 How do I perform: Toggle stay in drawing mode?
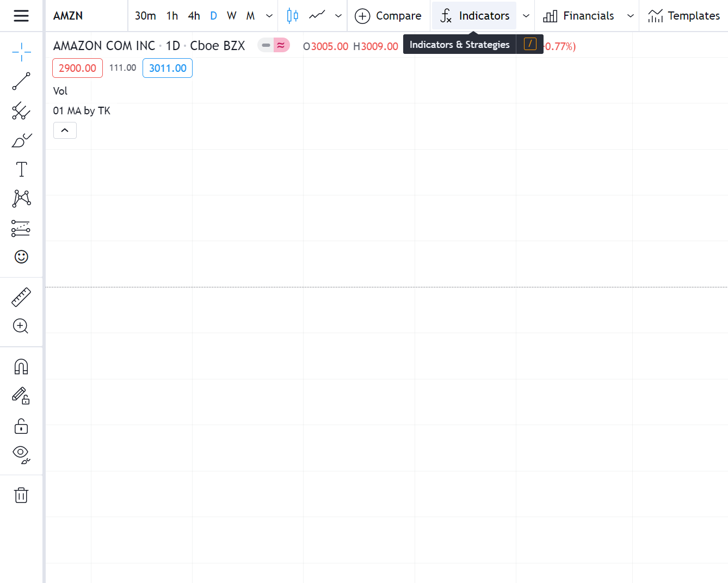click(x=21, y=396)
